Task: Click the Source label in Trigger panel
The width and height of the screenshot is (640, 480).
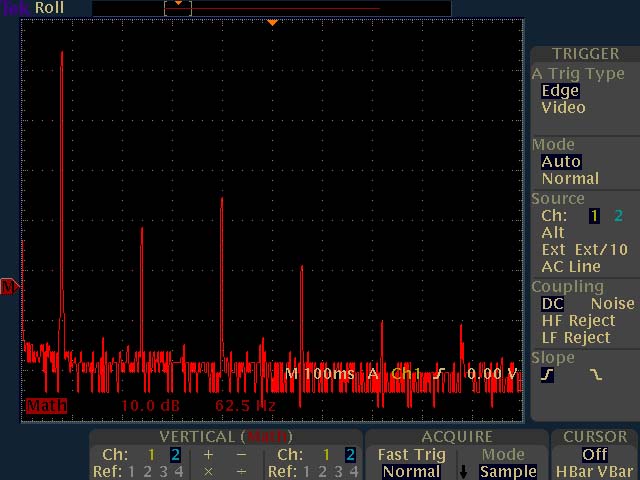Action: point(558,199)
